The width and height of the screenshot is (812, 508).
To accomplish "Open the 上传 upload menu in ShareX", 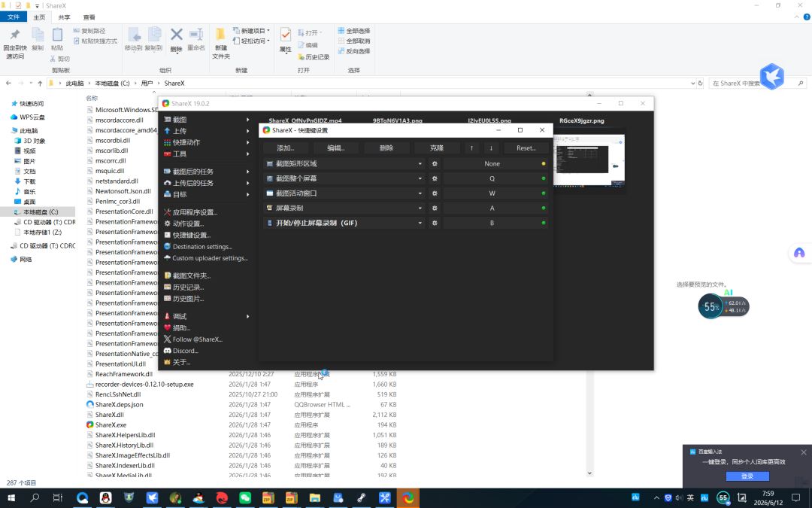I will point(206,131).
